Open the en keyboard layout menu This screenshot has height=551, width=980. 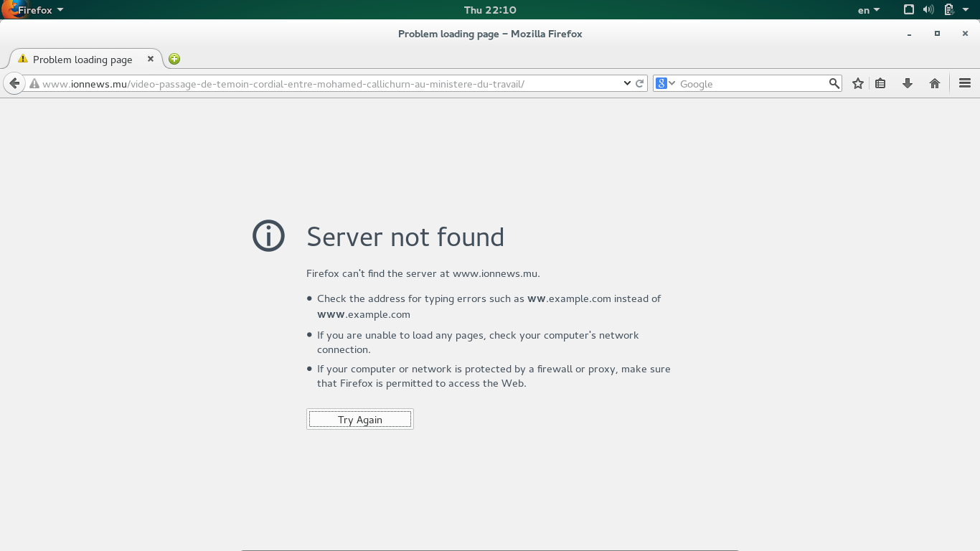pos(869,10)
